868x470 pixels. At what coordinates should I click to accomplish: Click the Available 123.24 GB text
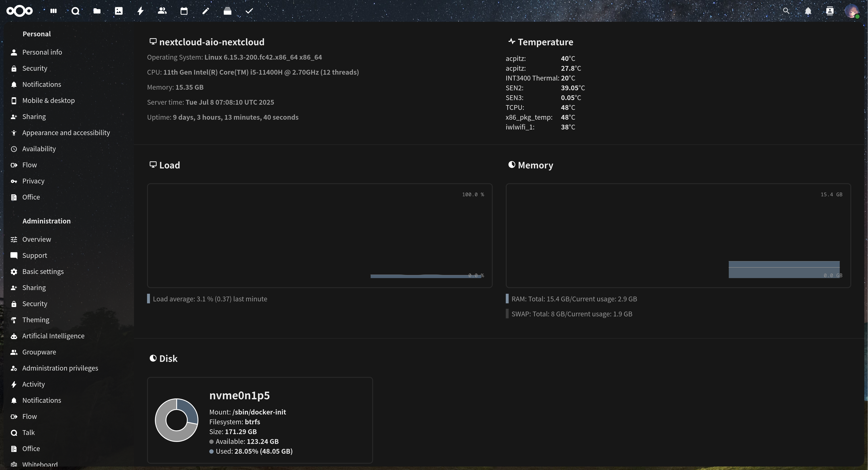tap(247, 442)
